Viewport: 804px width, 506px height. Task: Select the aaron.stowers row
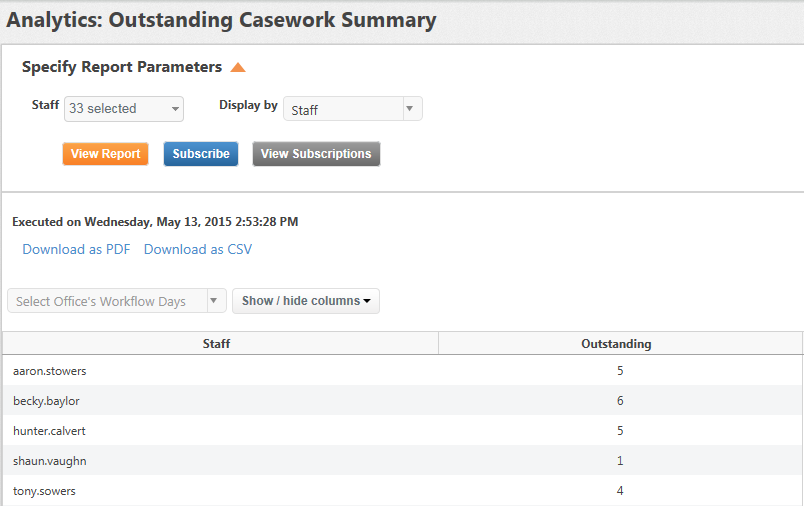tap(403, 371)
